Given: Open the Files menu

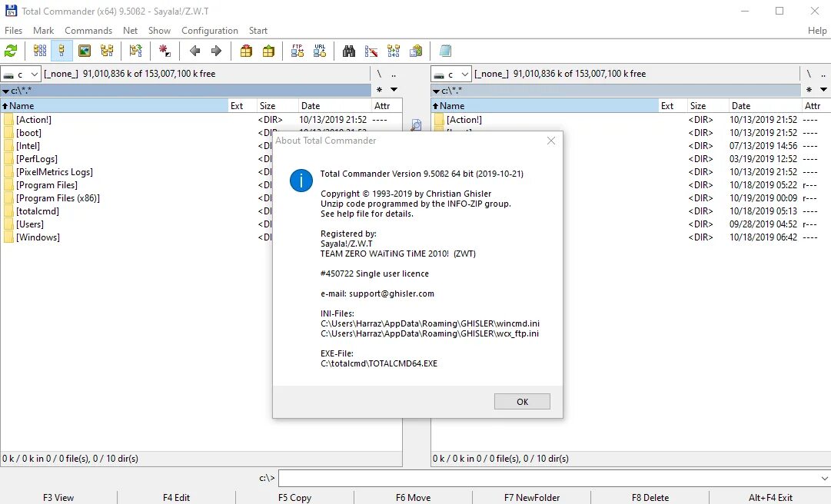Looking at the screenshot, I should 13,31.
